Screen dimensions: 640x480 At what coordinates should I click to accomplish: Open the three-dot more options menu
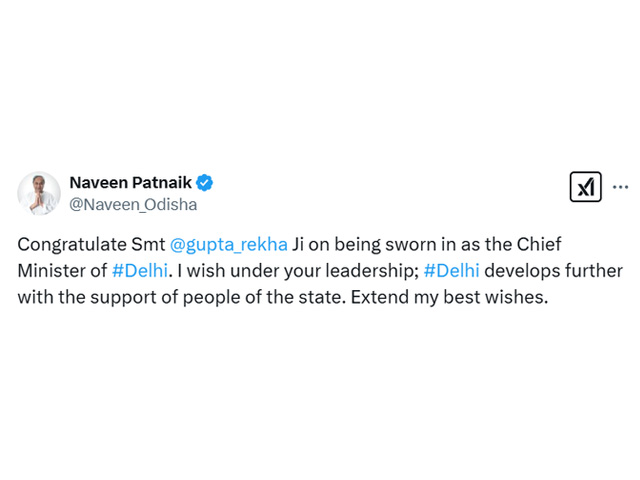[620, 187]
